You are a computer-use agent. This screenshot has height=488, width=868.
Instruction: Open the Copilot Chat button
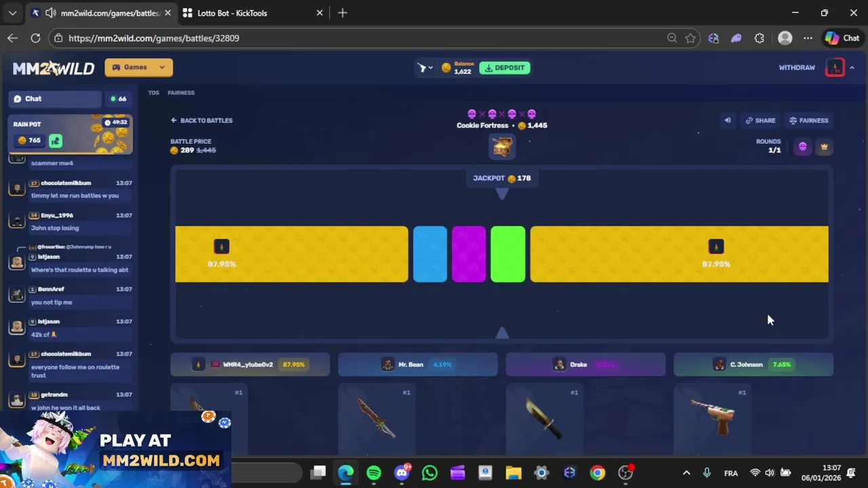(x=843, y=38)
